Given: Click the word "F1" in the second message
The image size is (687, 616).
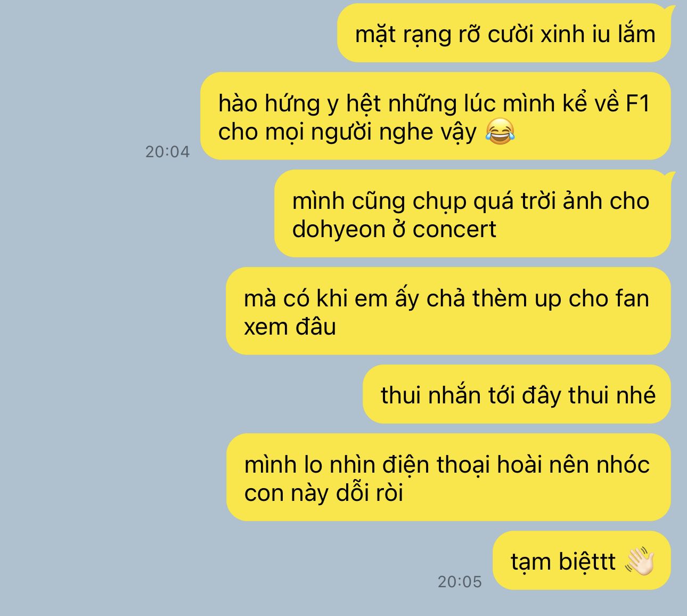Looking at the screenshot, I should 637,103.
